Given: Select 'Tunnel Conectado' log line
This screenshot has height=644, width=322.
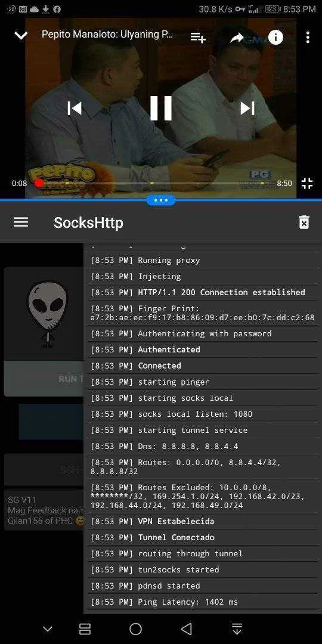Looking at the screenshot, I should point(203,537).
